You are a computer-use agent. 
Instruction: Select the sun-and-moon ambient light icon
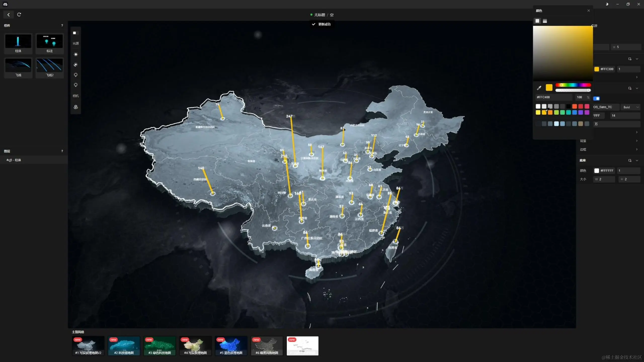pos(76,65)
